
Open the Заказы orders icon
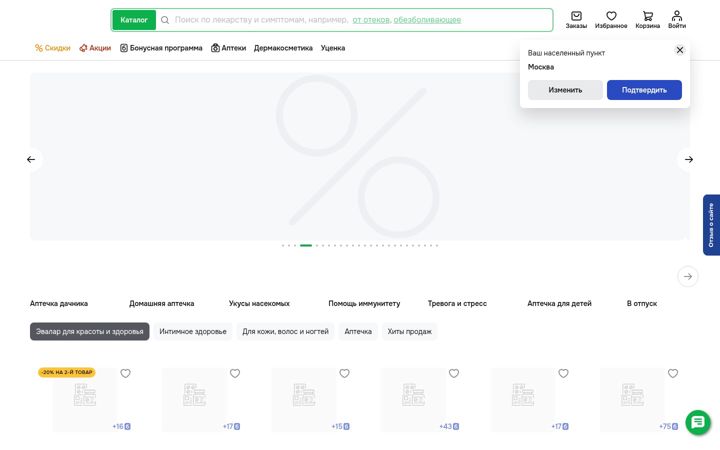[x=576, y=20]
